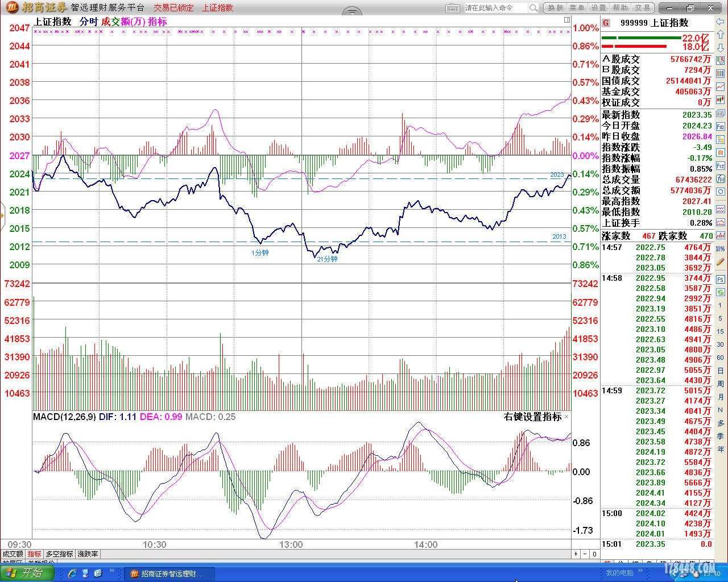Click the 21分钟 marker on the chart
Viewport: 728px width, 582px height.
point(327,259)
